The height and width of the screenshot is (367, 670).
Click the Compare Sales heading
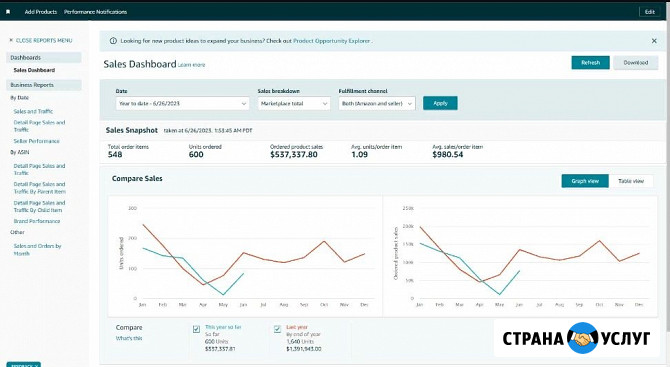pos(137,179)
